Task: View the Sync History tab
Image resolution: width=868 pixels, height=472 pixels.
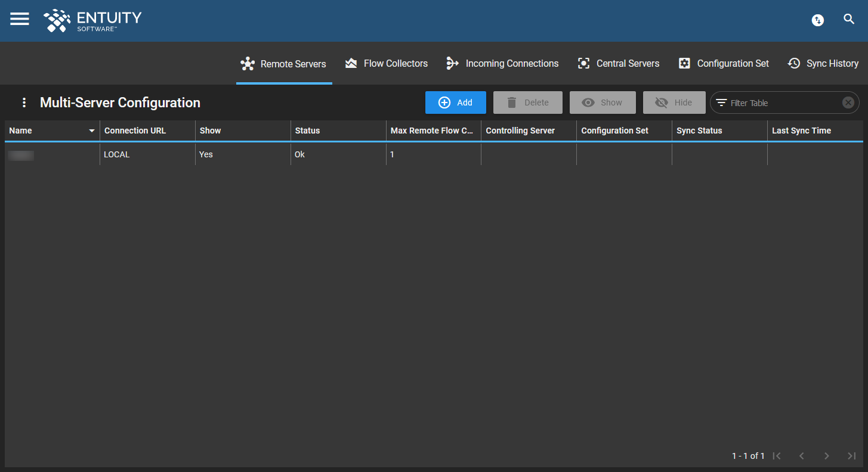Action: [x=823, y=64]
